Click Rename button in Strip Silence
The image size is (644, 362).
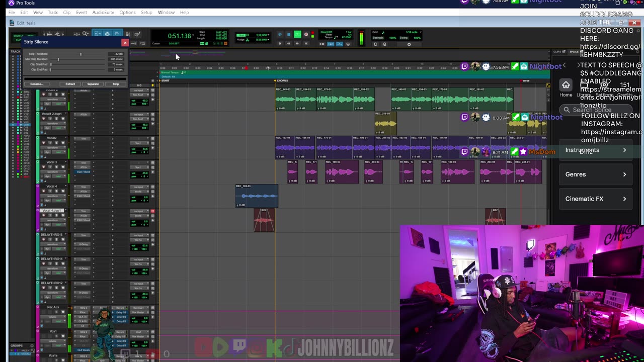click(36, 84)
